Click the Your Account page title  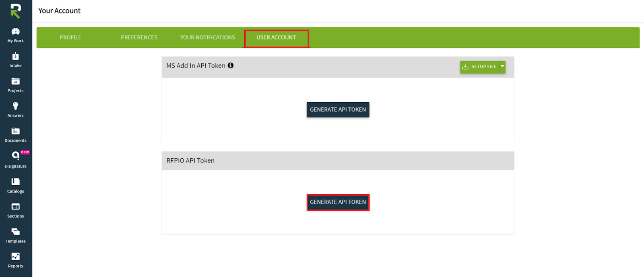point(60,11)
